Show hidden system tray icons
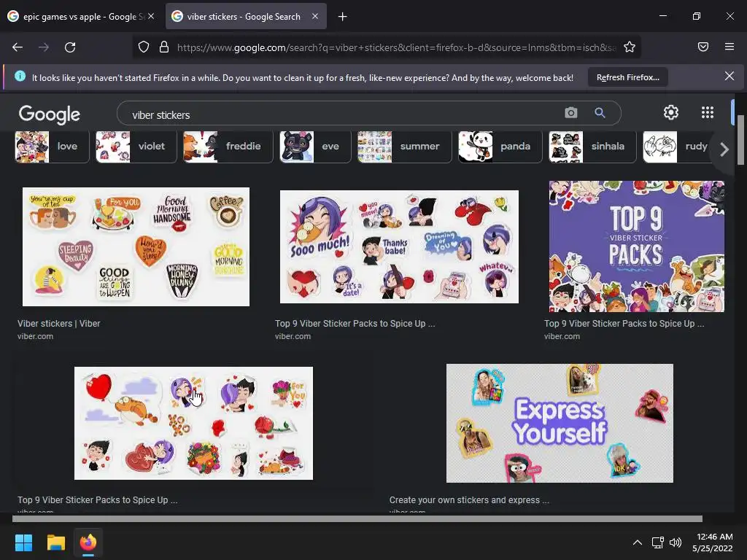This screenshot has width=747, height=560. tap(637, 542)
